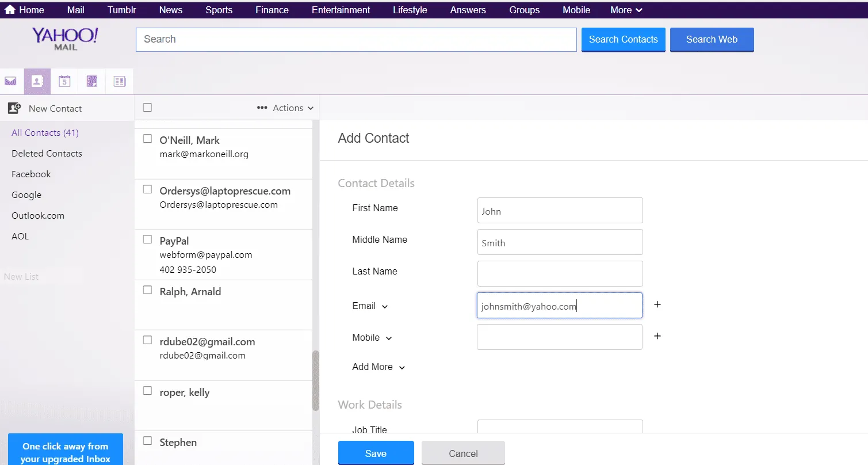This screenshot has height=465, width=868.
Task: Check the Stephen contact checkbox
Action: [147, 441]
